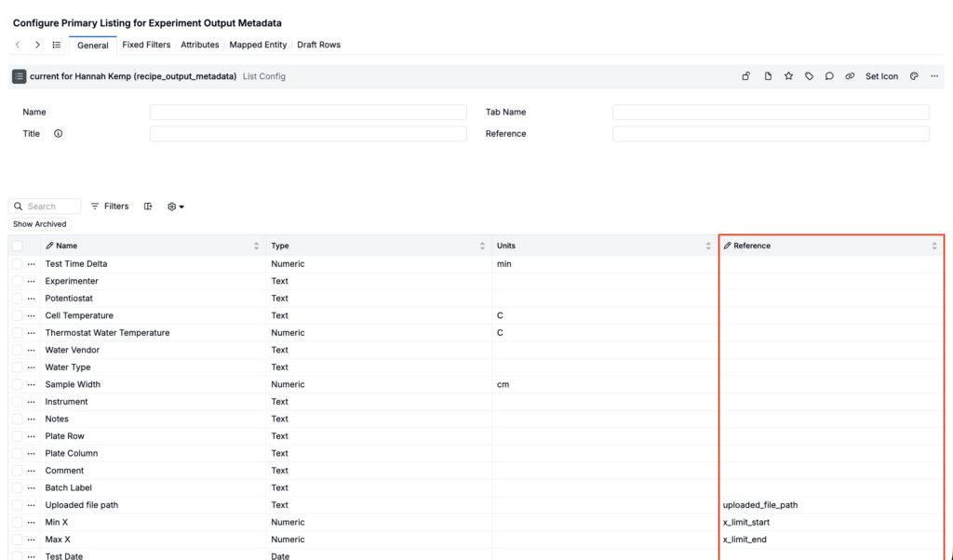Switch to the General tab
953x560 pixels.
93,46
